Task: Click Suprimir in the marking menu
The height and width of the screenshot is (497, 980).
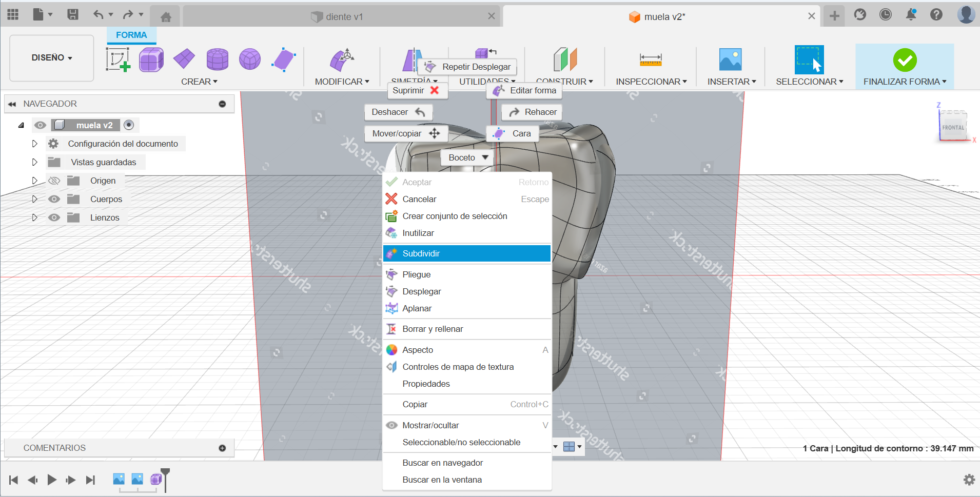Action: pyautogui.click(x=417, y=90)
